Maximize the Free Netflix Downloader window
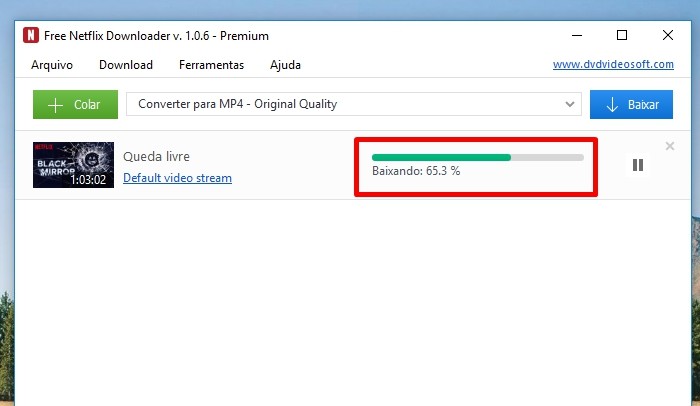Screen dimensions: 700x406 tap(622, 35)
